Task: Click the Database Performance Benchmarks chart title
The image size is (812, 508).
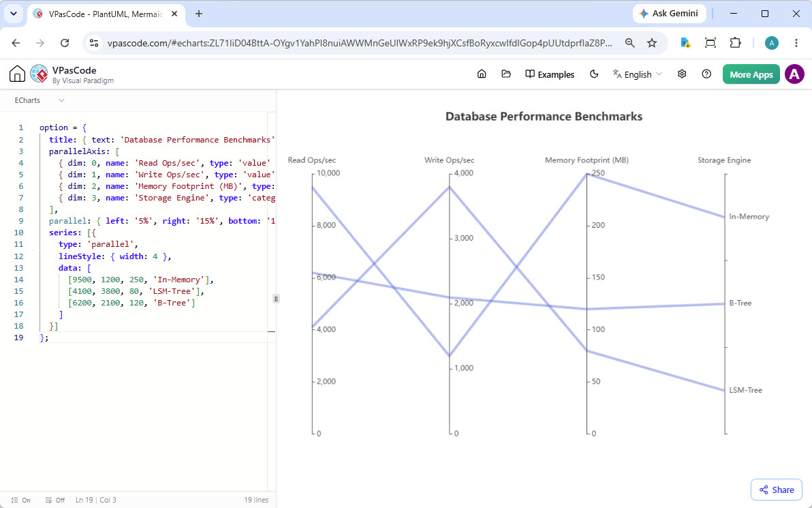Action: (x=544, y=117)
